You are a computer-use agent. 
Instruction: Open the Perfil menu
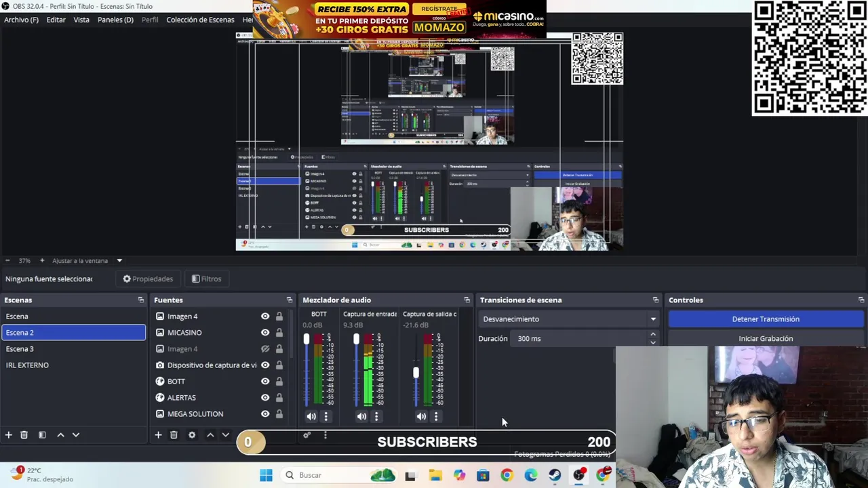coord(150,20)
